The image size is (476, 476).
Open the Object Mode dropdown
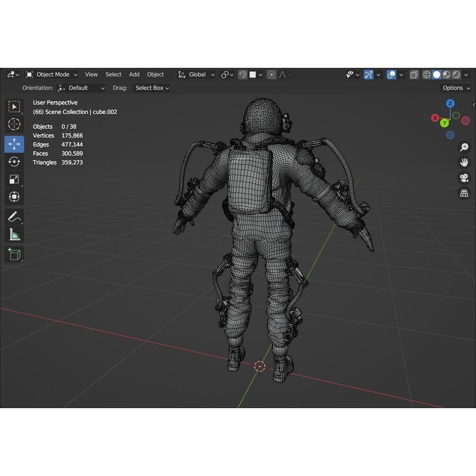pos(52,74)
